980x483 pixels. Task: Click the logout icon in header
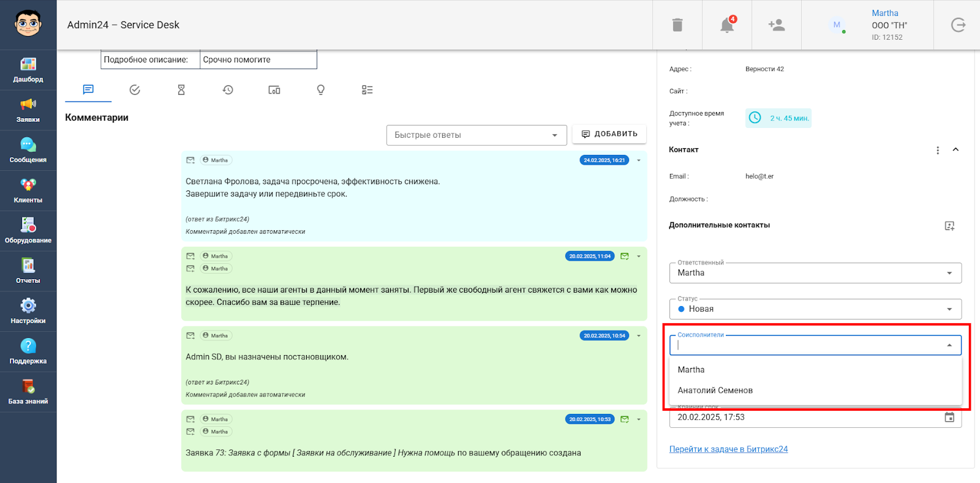click(x=958, y=25)
